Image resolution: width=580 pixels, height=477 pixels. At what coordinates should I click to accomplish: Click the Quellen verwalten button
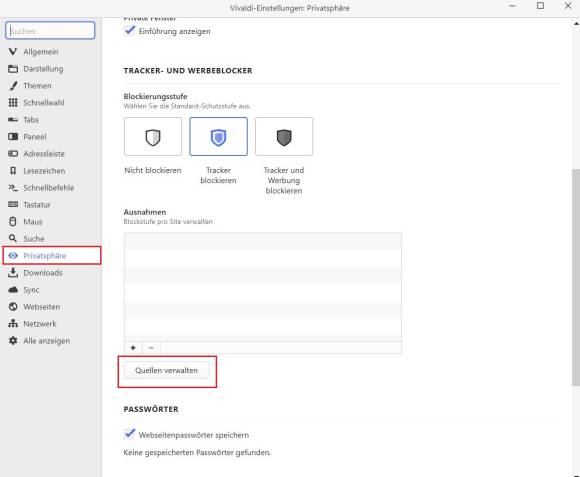(166, 370)
